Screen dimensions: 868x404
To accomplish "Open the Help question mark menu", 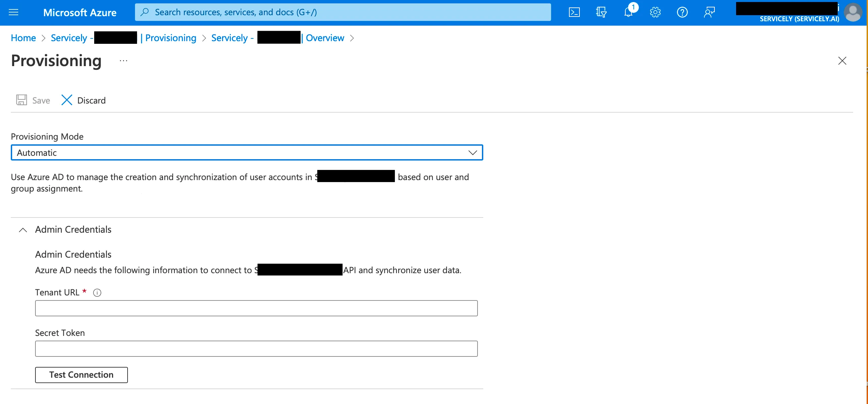I will point(682,12).
